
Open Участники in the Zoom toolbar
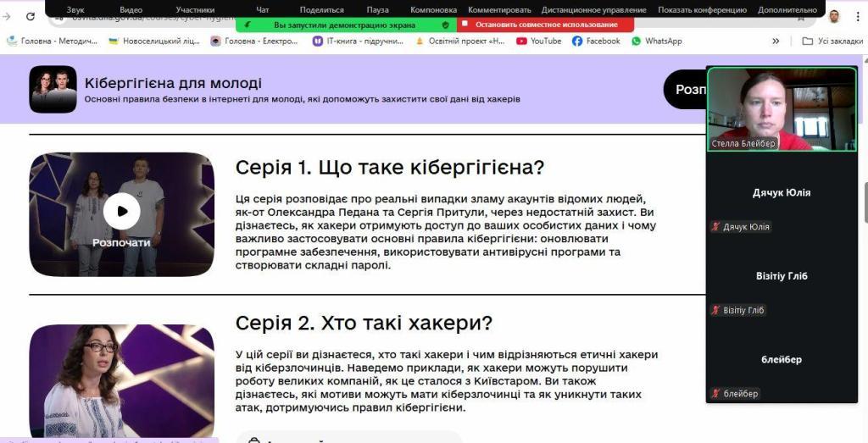point(195,9)
